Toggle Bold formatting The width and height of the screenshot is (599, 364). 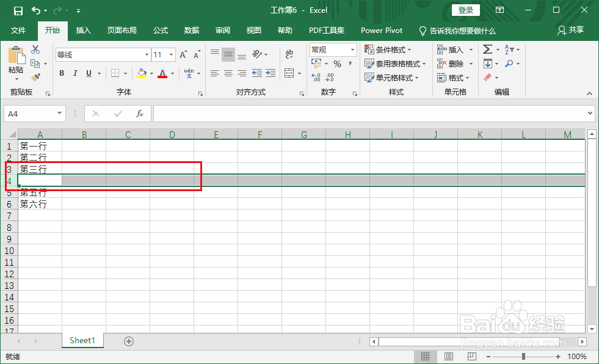click(x=62, y=73)
